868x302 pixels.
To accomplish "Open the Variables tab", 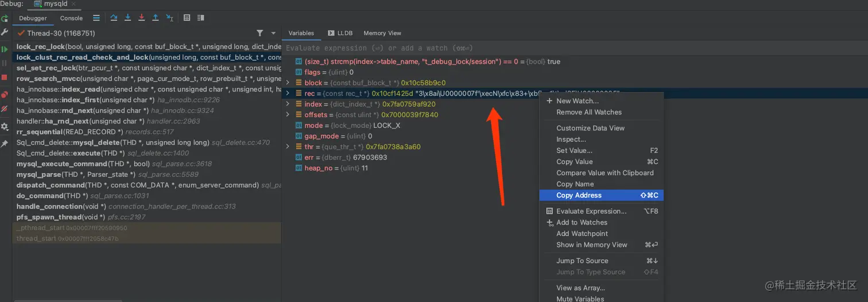I will tap(301, 33).
